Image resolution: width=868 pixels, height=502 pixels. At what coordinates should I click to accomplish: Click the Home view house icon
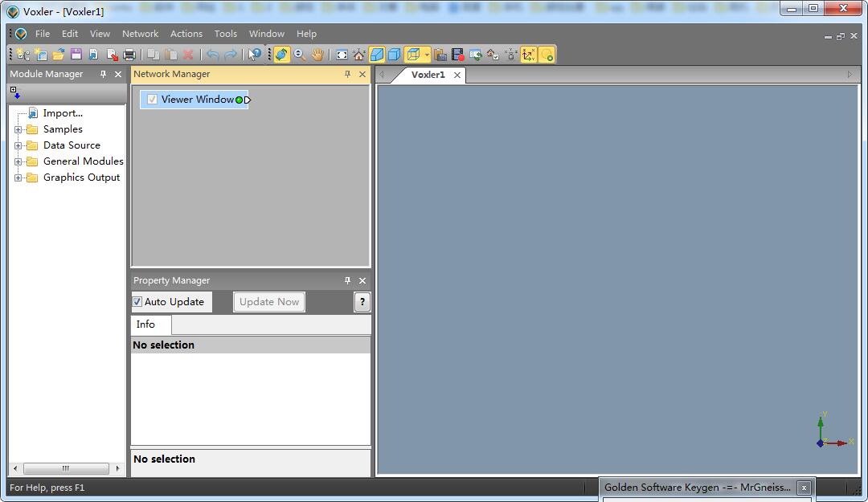coord(359,55)
